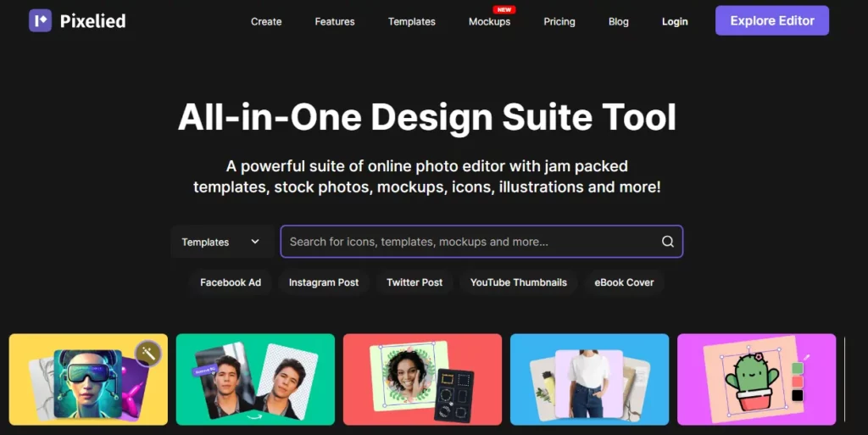This screenshot has height=435, width=868.
Task: Open the cactus illustration card
Action: pos(756,379)
